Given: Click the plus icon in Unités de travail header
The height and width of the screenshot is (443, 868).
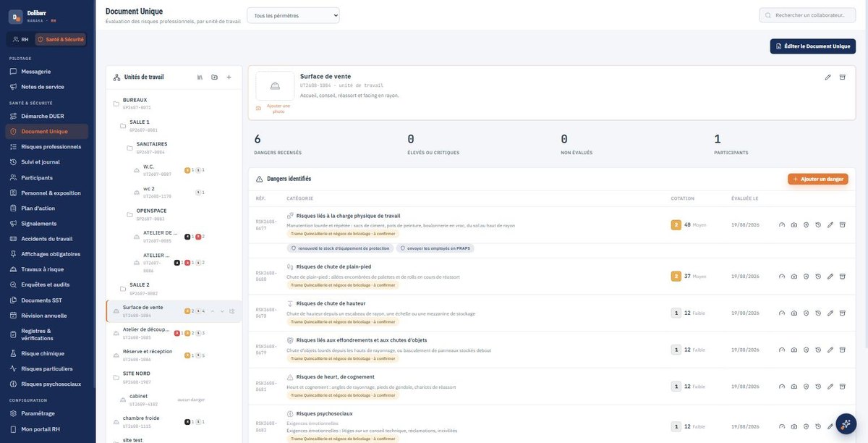Looking at the screenshot, I should (x=229, y=77).
